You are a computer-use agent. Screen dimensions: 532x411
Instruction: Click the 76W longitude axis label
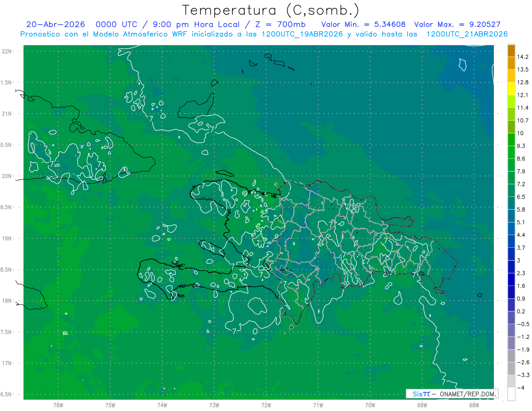(x=58, y=405)
